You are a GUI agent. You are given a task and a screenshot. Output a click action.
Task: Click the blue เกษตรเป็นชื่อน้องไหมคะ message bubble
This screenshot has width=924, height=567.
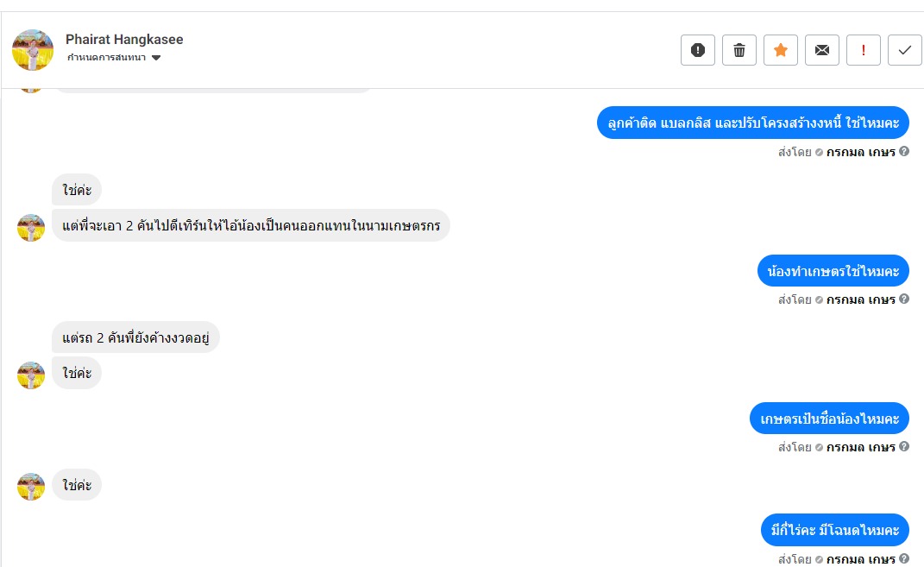829,419
